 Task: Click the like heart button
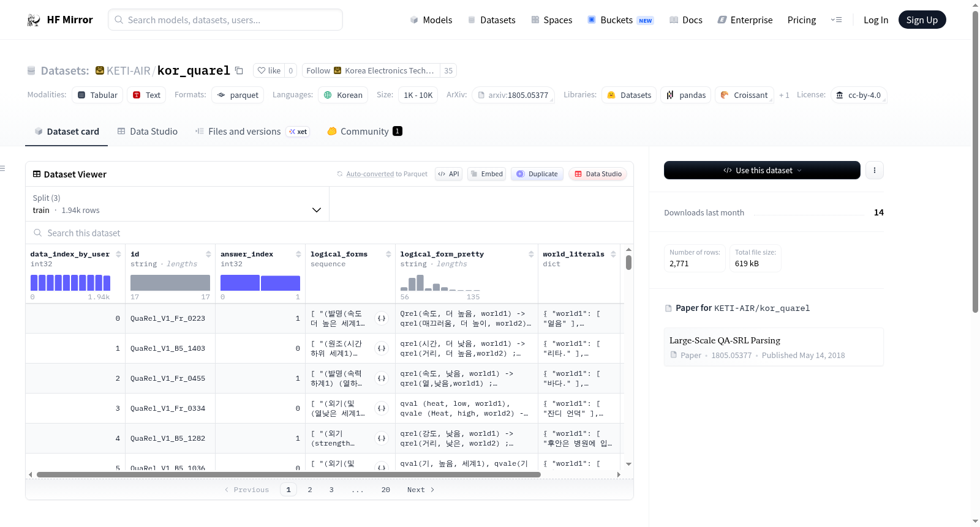click(269, 70)
